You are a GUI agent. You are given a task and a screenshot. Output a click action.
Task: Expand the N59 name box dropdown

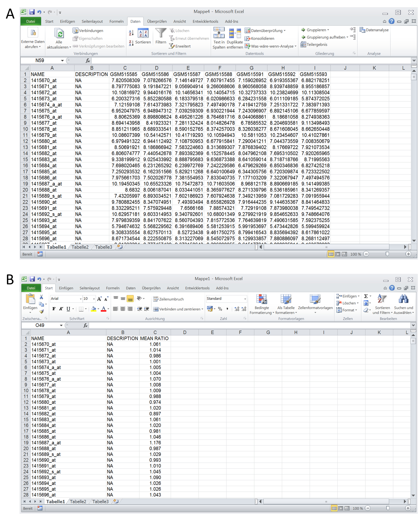(x=62, y=61)
